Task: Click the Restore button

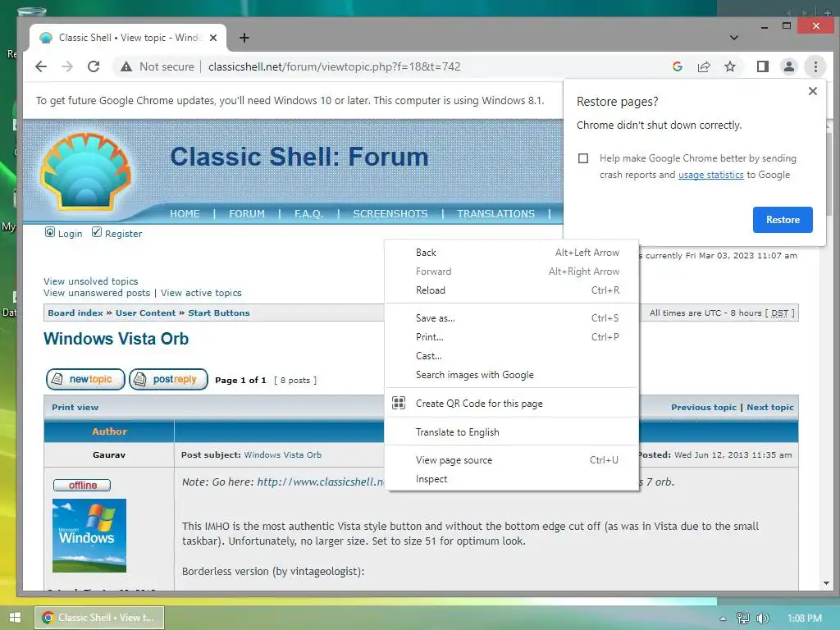Action: (782, 220)
